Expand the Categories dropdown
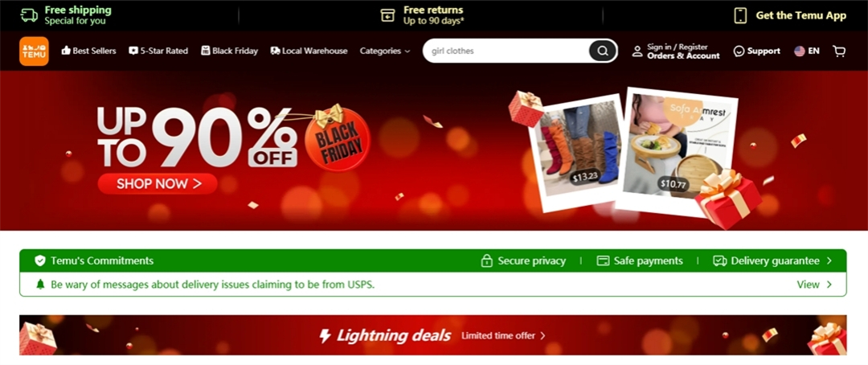Viewport: 868px width, 365px height. click(385, 51)
